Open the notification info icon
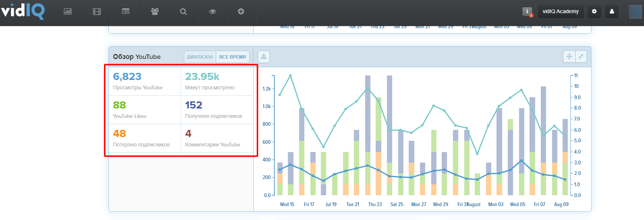This screenshot has height=220, width=644. 527,12
